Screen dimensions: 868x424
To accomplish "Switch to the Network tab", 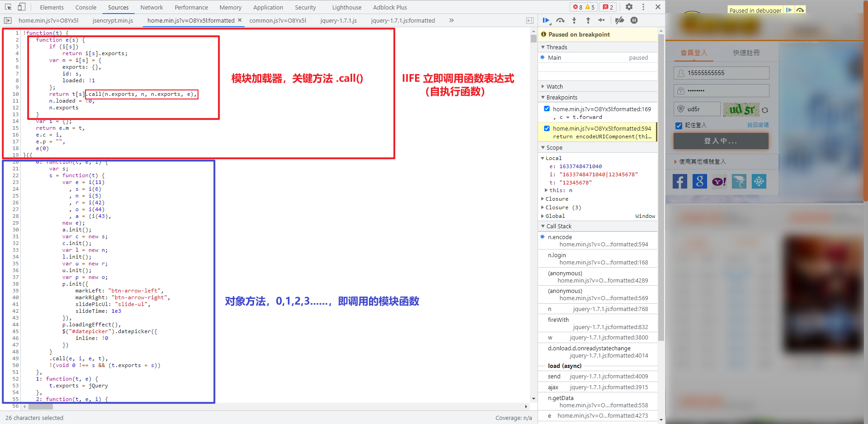I will click(151, 7).
